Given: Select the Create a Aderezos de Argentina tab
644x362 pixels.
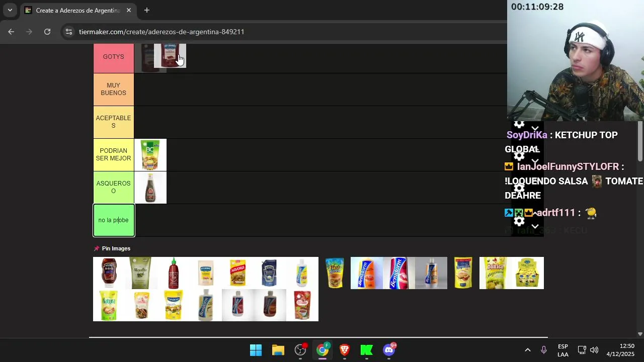Looking at the screenshot, I should point(78,10).
